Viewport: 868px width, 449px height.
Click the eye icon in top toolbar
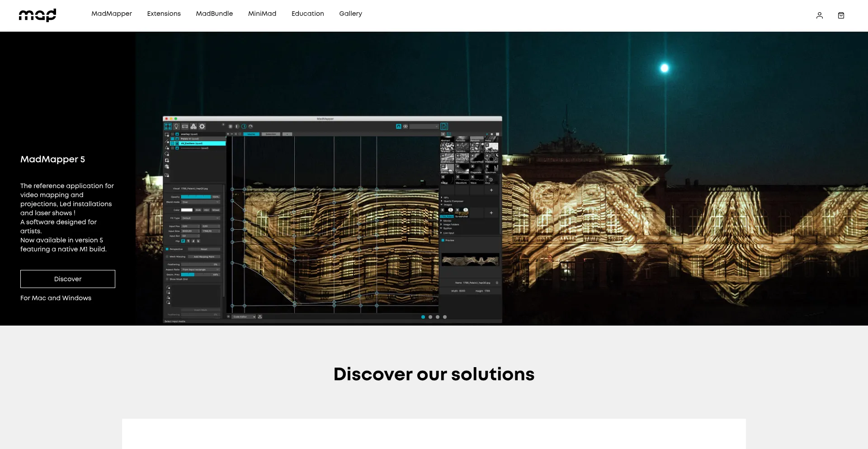[406, 127]
